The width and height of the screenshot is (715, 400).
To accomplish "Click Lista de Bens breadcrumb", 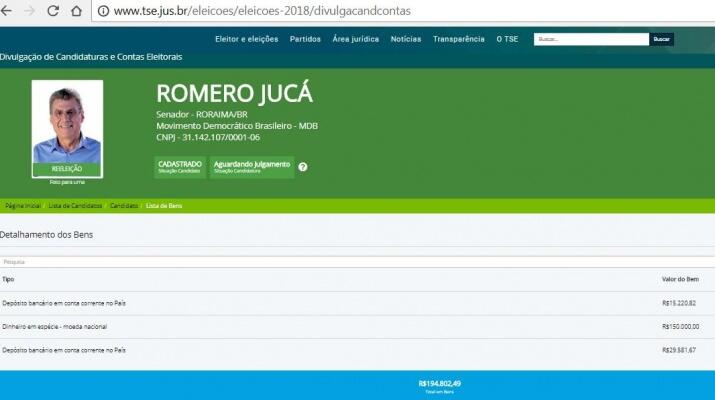I will point(164,206).
